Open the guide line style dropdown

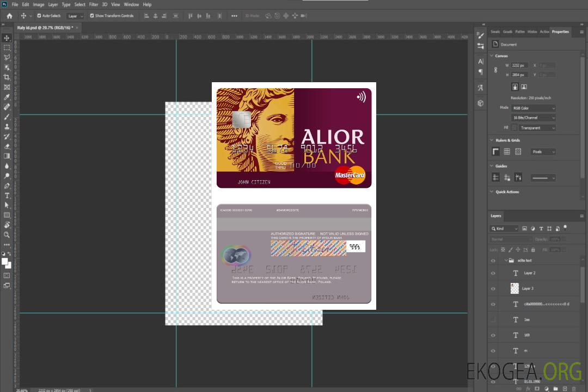coord(543,178)
